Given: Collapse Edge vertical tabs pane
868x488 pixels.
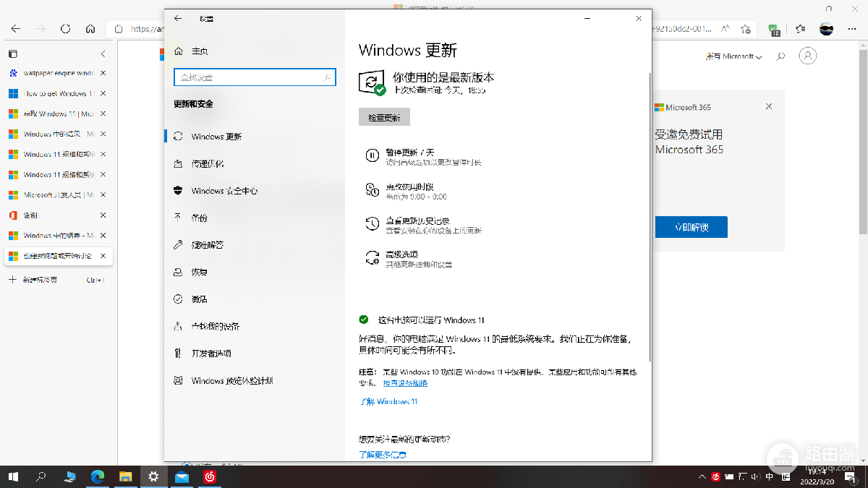Looking at the screenshot, I should coord(103,53).
